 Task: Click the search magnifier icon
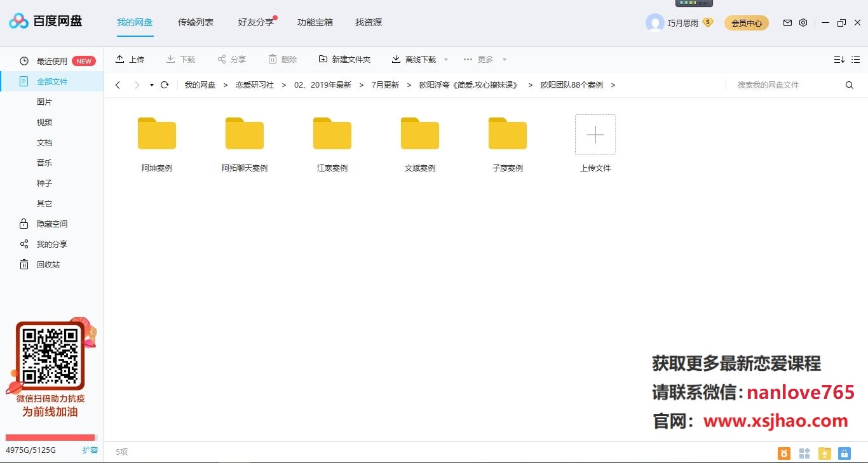pyautogui.click(x=849, y=85)
